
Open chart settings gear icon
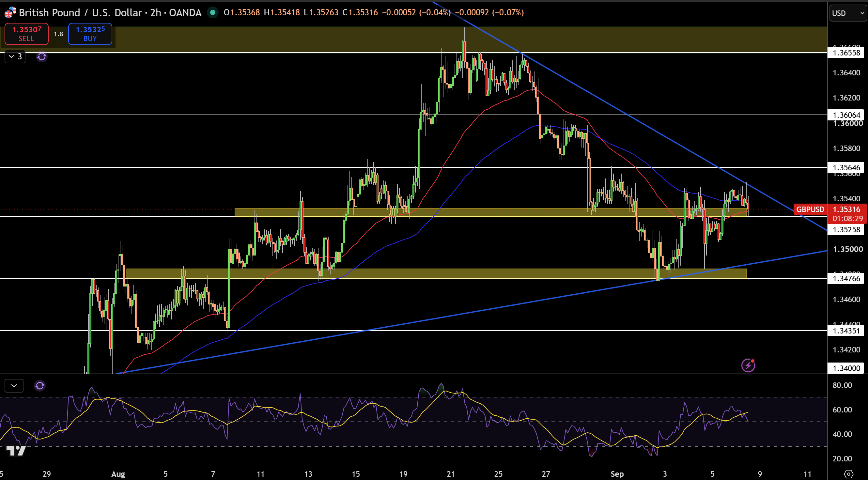point(848,474)
